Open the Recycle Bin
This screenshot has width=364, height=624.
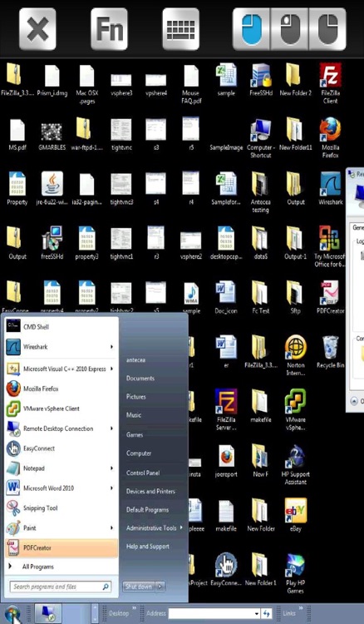click(x=330, y=352)
